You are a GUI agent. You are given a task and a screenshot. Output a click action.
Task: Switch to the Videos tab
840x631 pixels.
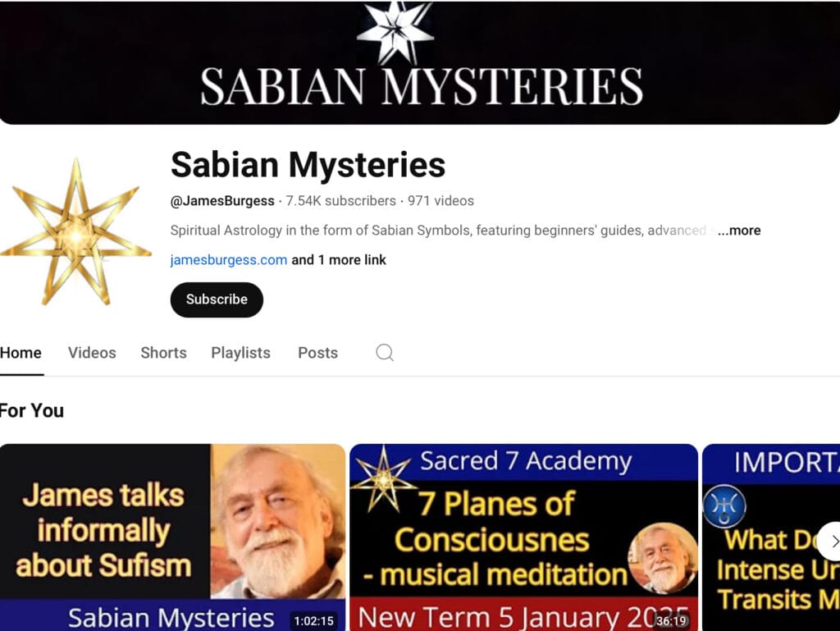92,353
